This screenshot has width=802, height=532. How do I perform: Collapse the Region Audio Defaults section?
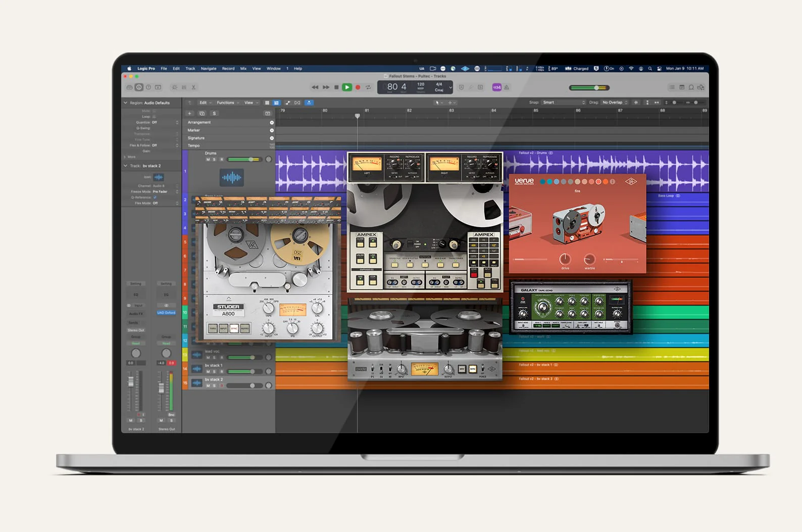[x=126, y=103]
